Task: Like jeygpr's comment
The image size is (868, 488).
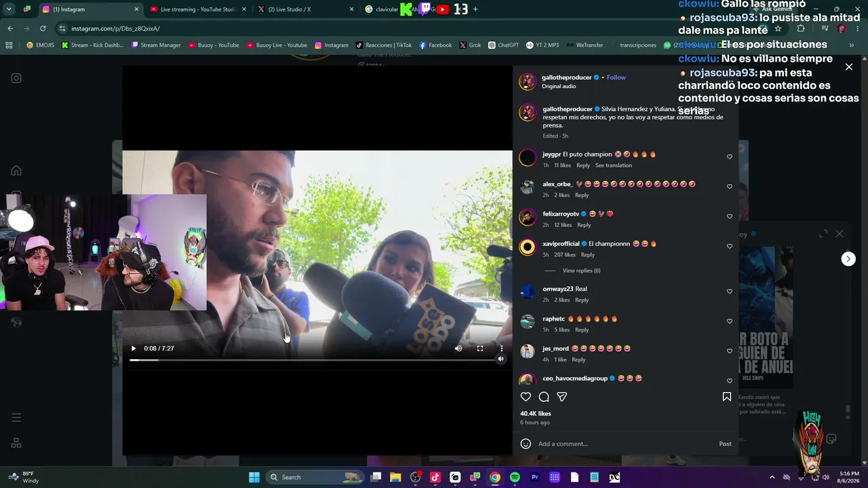Action: (x=730, y=157)
